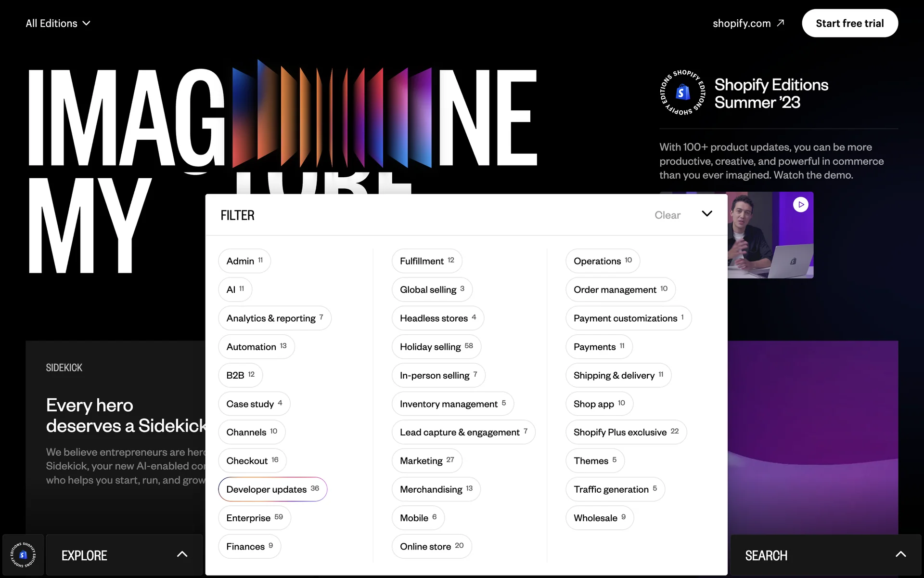Select the Shopify Plus exclusive filter
The width and height of the screenshot is (924, 578).
pos(626,432)
